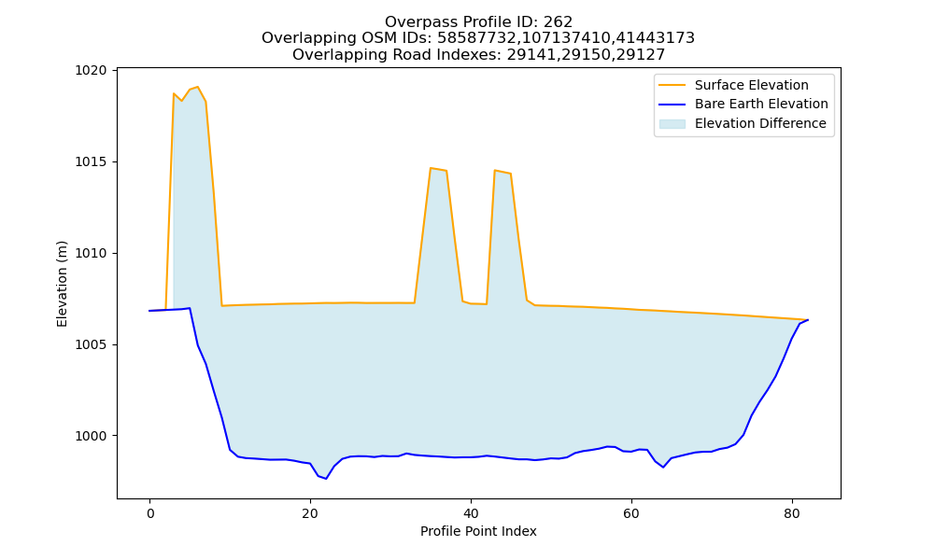Screen dimensions: 934x560
Task: Click the Overpass Profile ID: 262 title
Action: coord(478,22)
